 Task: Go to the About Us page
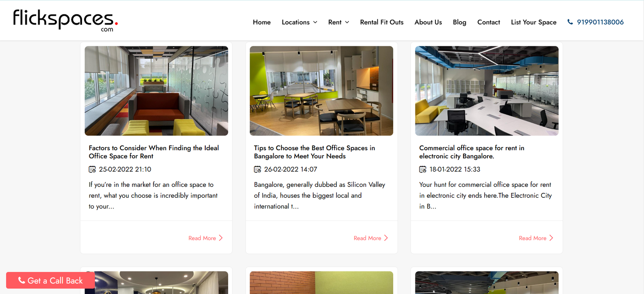coord(428,22)
